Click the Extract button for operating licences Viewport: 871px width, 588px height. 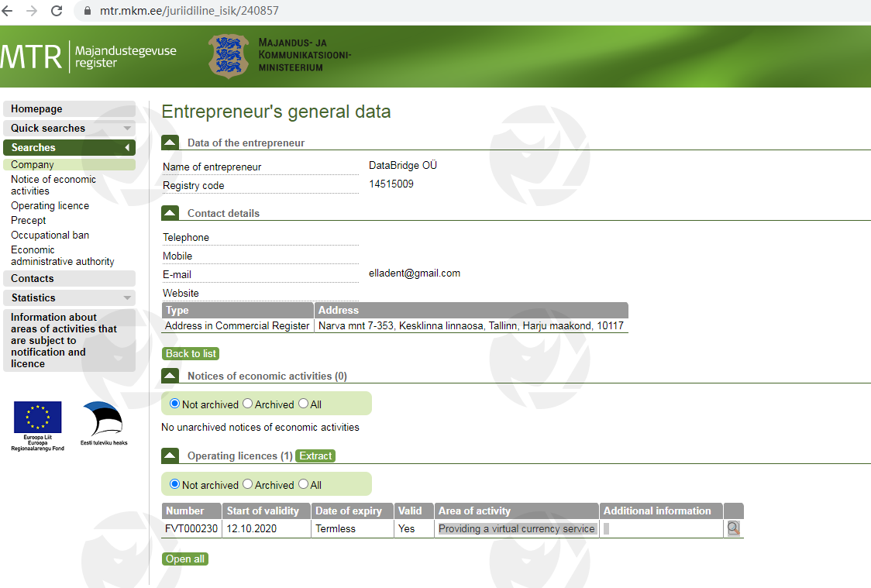315,456
